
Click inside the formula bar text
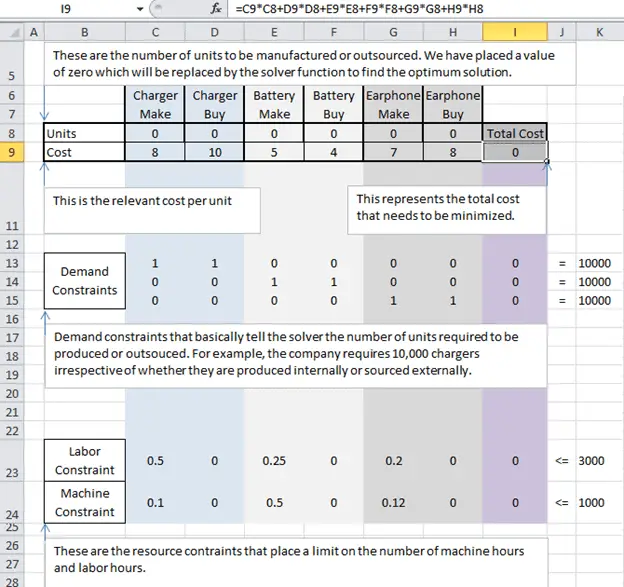pyautogui.click(x=359, y=9)
